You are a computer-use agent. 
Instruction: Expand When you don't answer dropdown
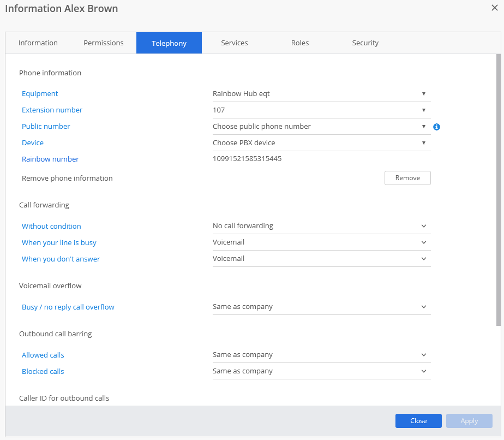click(x=321, y=259)
